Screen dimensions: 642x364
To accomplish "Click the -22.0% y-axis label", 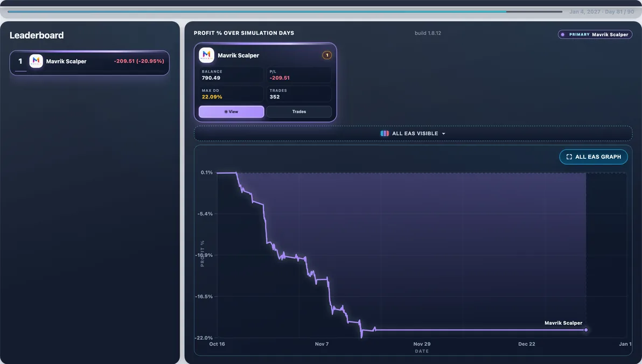I will pyautogui.click(x=204, y=338).
